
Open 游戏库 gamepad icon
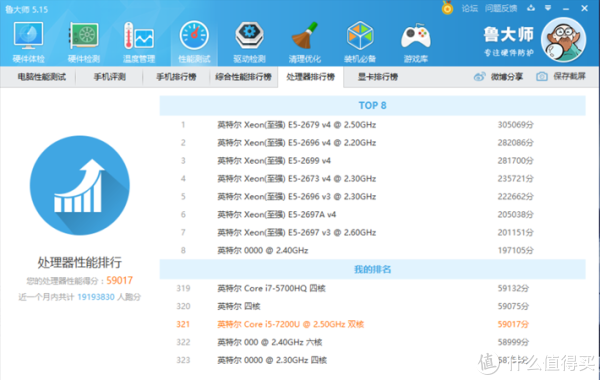pyautogui.click(x=416, y=42)
